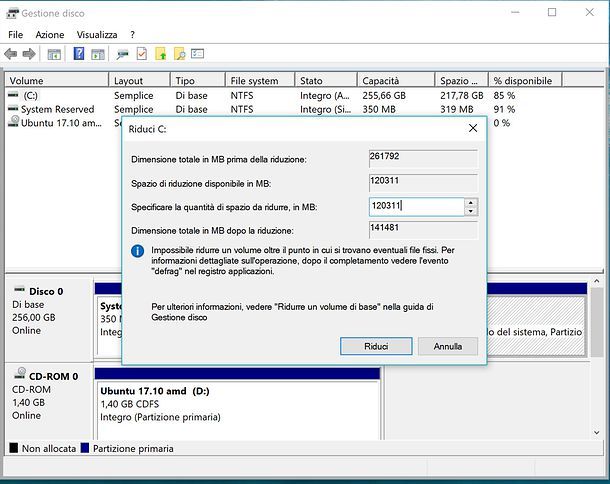This screenshot has height=484, width=610.
Task: Click the show/hide console tree icon
Action: [x=54, y=53]
